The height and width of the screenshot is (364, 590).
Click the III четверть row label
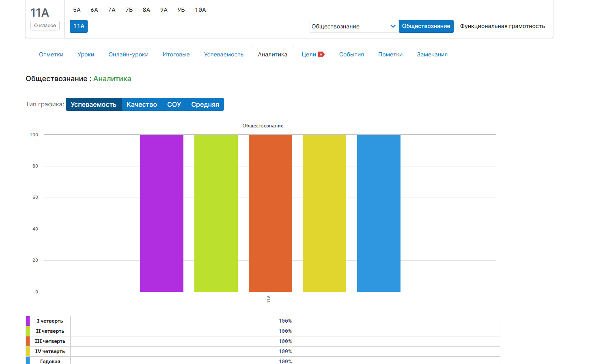[50, 341]
